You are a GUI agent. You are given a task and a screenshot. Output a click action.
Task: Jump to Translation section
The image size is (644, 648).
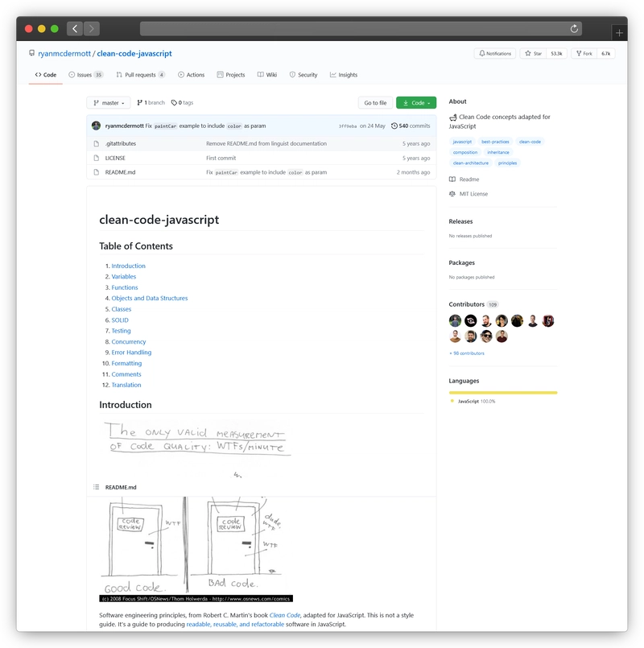(126, 385)
